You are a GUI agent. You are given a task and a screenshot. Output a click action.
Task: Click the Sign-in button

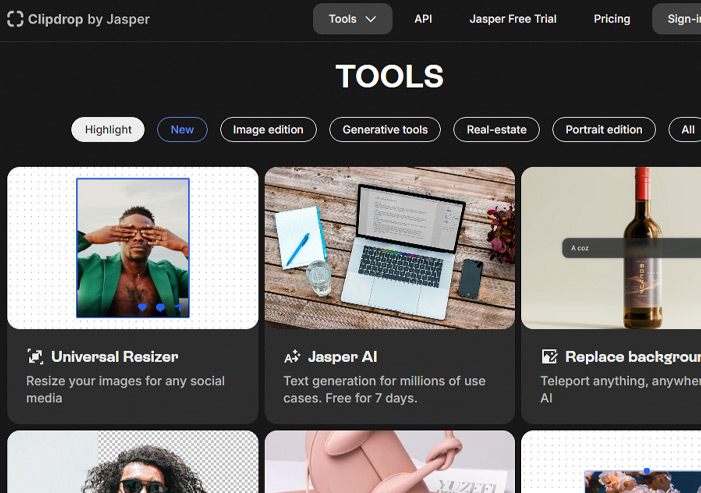click(x=677, y=19)
